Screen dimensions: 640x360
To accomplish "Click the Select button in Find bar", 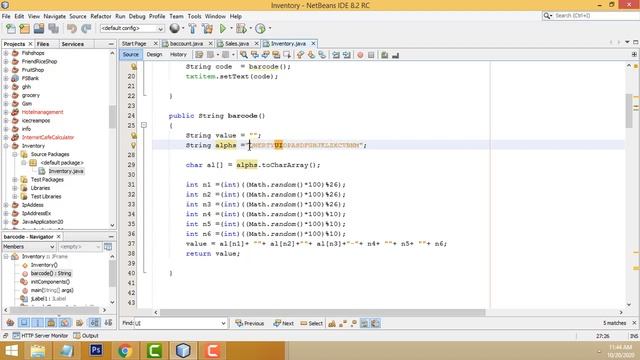I will click(311, 323).
